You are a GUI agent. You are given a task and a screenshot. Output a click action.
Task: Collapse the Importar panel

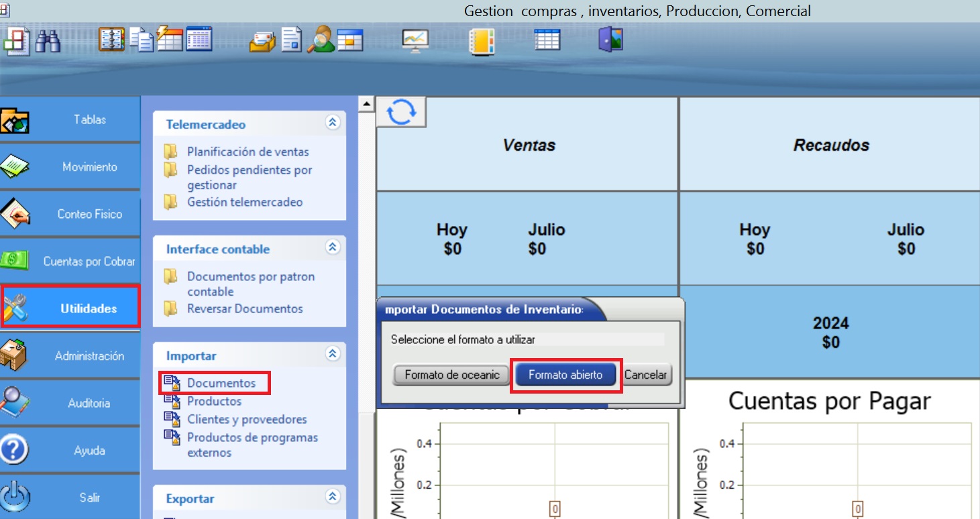pyautogui.click(x=333, y=354)
